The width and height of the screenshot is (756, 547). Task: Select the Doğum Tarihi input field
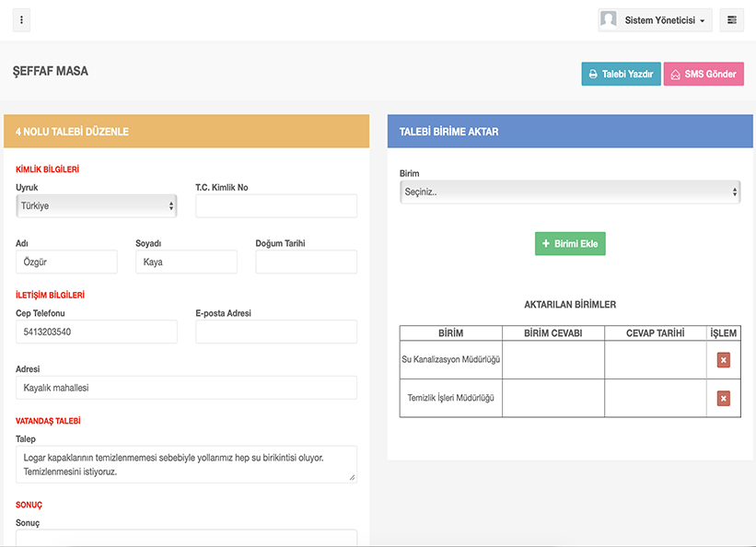coord(306,262)
